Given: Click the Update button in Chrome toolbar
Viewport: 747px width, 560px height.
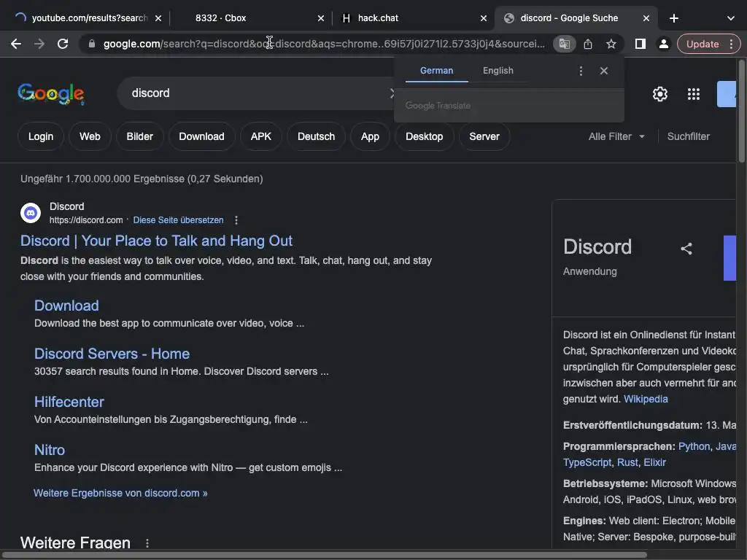Looking at the screenshot, I should [703, 44].
